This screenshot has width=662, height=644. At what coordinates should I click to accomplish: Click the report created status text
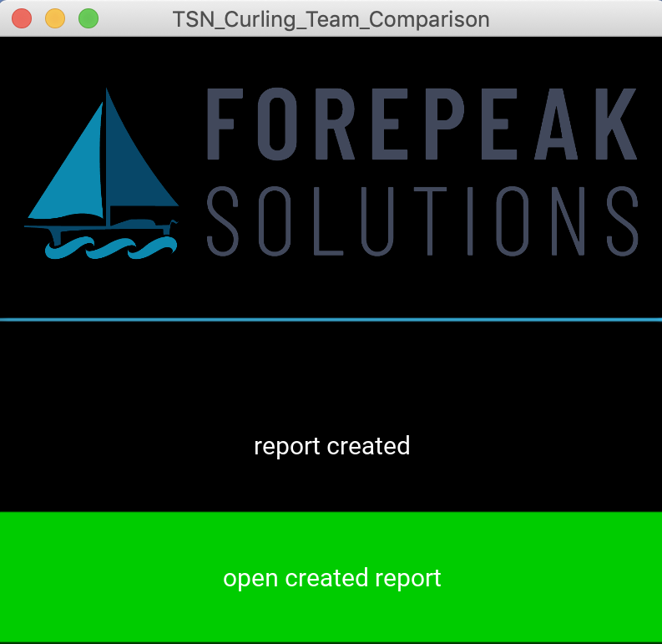click(x=331, y=446)
